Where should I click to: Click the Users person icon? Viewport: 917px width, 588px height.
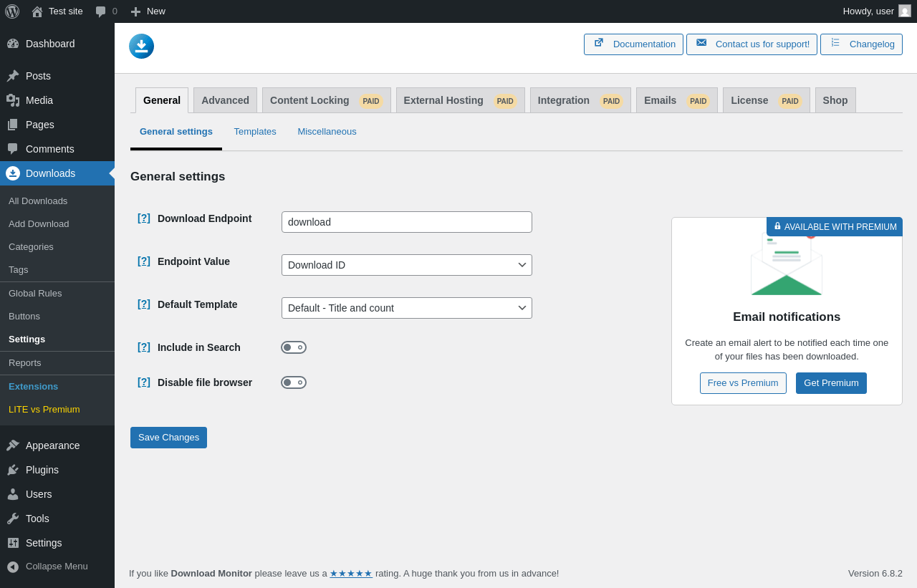point(13,494)
